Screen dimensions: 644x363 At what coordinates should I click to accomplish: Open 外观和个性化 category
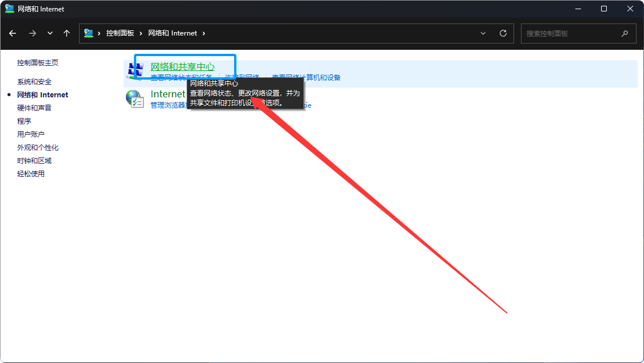pos(38,147)
